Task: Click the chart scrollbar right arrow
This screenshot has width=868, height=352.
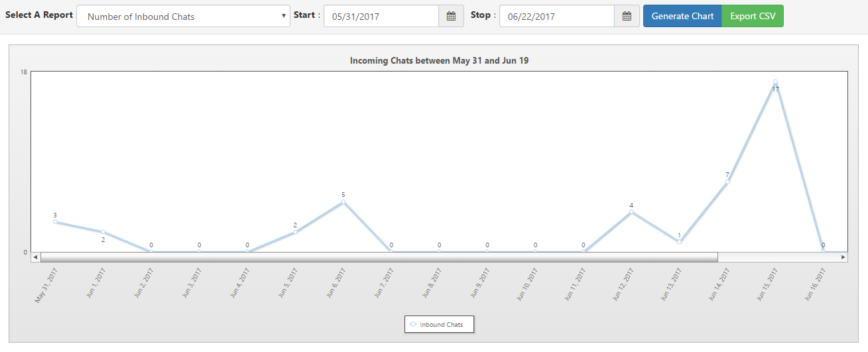Action: point(843,257)
